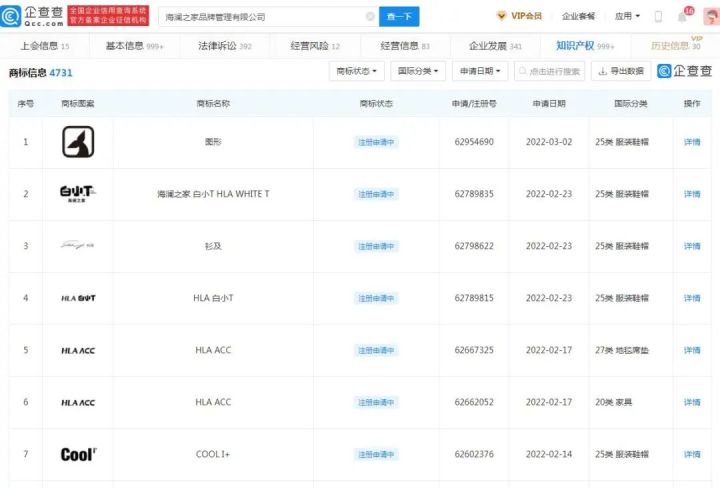Image resolution: width=720 pixels, height=488 pixels.
Task: Open the 商标状态 filter dropdown
Action: point(357,71)
